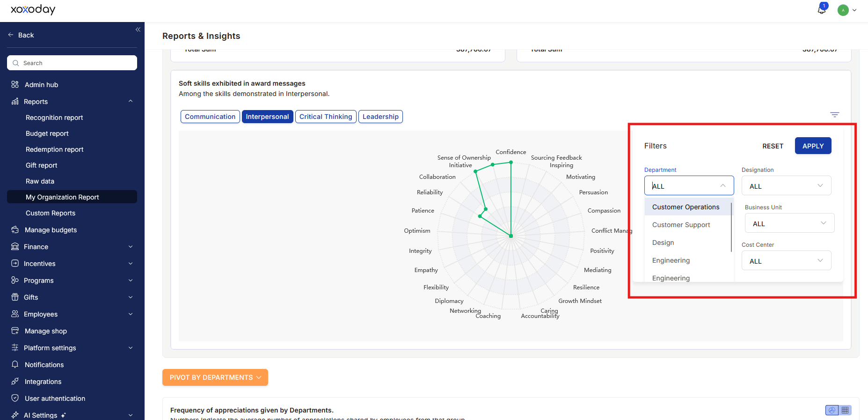Viewport: 868px width, 420px height.
Task: Switch to table view for appreciations frequency
Action: 845,410
